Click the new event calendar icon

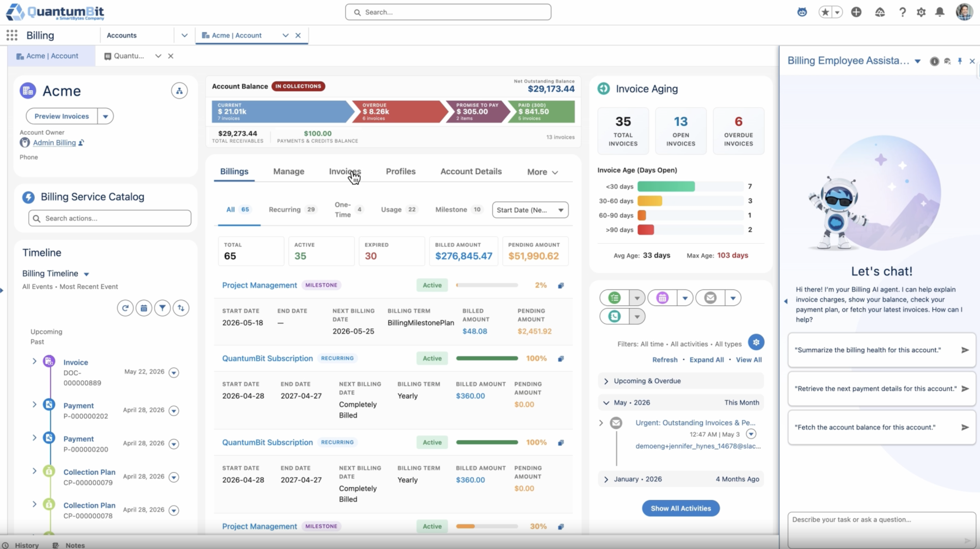pos(662,298)
